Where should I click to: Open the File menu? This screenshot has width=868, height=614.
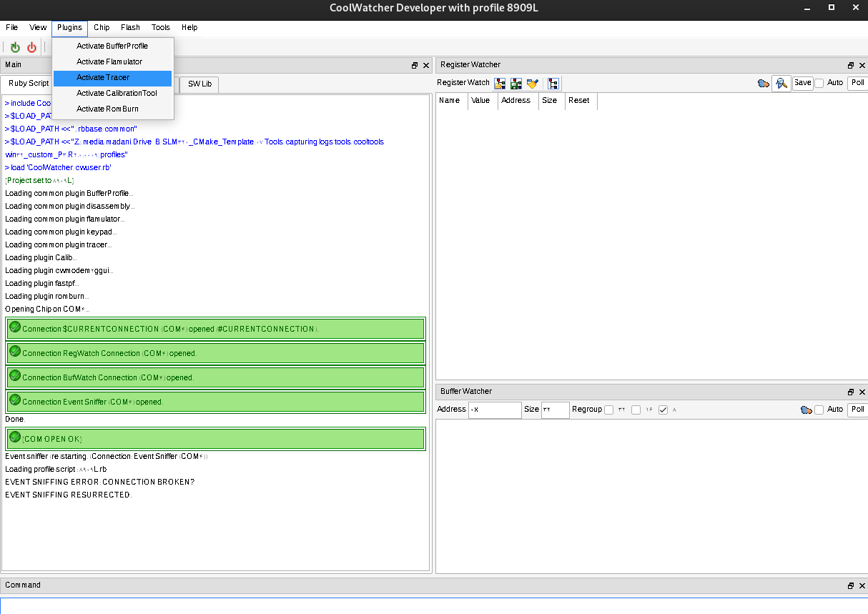point(12,27)
